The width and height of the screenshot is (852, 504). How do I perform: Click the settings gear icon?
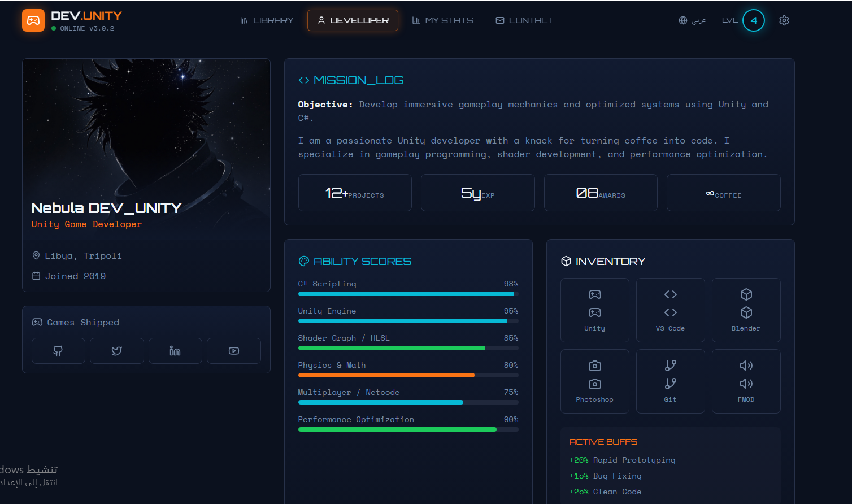tap(784, 20)
